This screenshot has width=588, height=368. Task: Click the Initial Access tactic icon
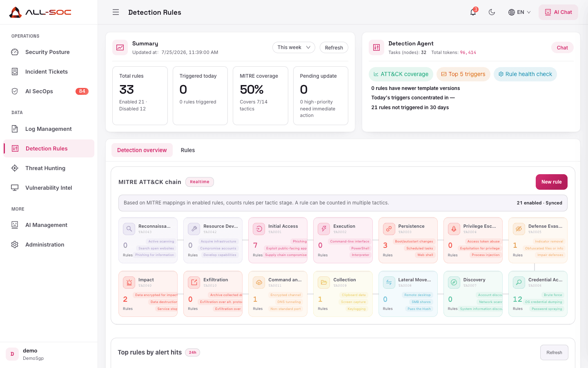tap(259, 229)
